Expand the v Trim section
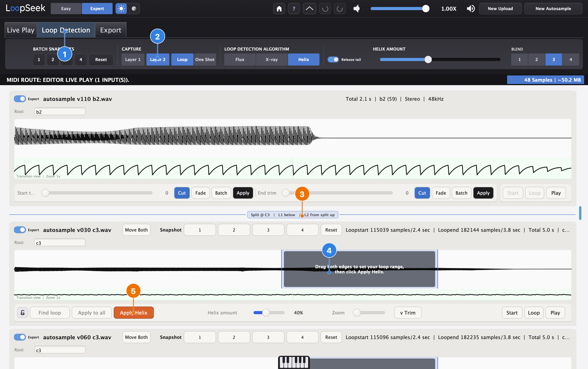Screen dimensions: 588x369 click(x=408, y=313)
